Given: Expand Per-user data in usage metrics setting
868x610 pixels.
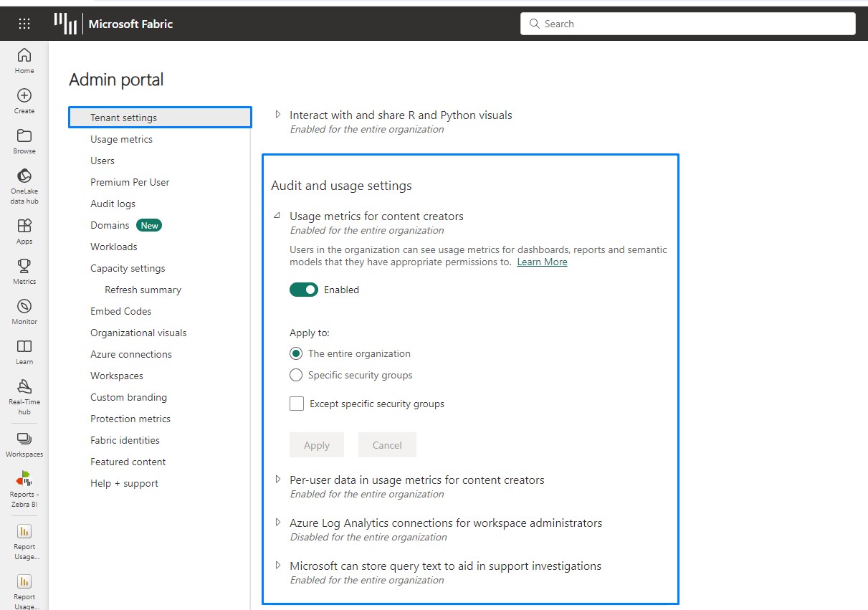Looking at the screenshot, I should coord(278,479).
